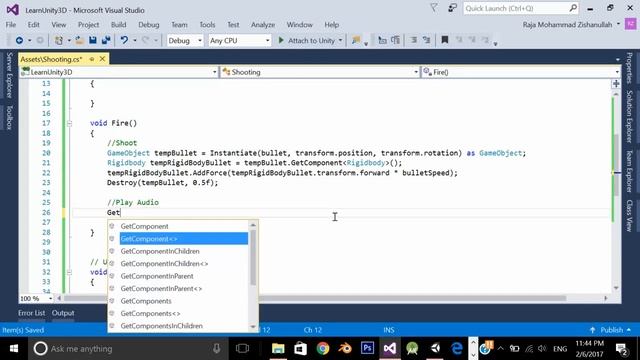640x360 pixels.
Task: Open the LearnUnity3D project navigation dropdown
Action: coord(119,72)
